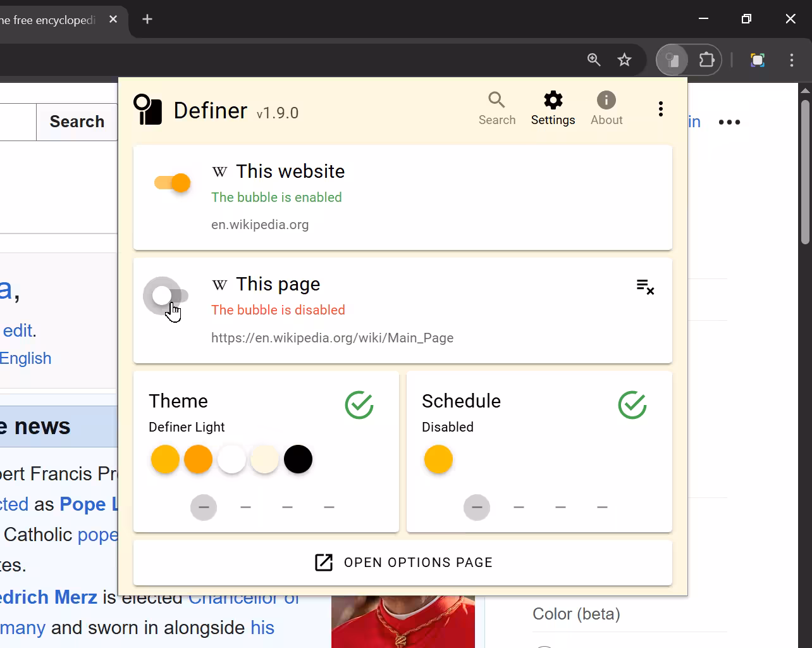Click the Definer logo icon in popup header
The height and width of the screenshot is (648, 812).
tap(148, 109)
